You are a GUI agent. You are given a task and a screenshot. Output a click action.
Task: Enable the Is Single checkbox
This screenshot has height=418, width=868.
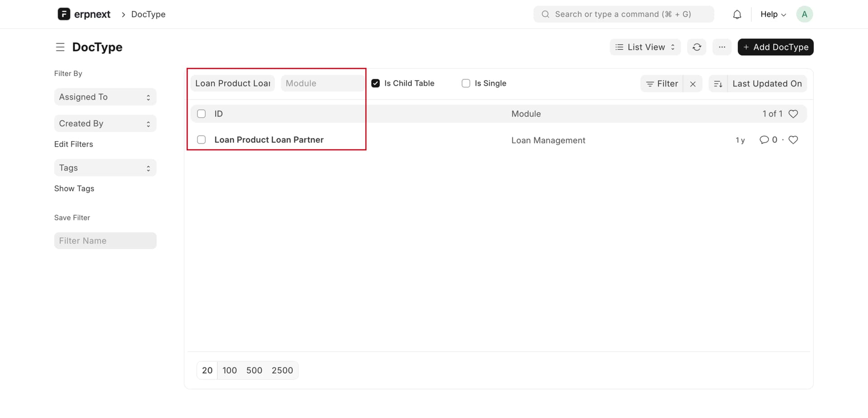click(466, 83)
